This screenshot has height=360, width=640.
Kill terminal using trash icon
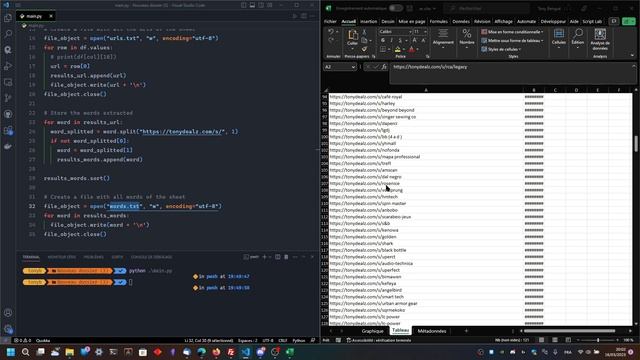click(x=286, y=257)
